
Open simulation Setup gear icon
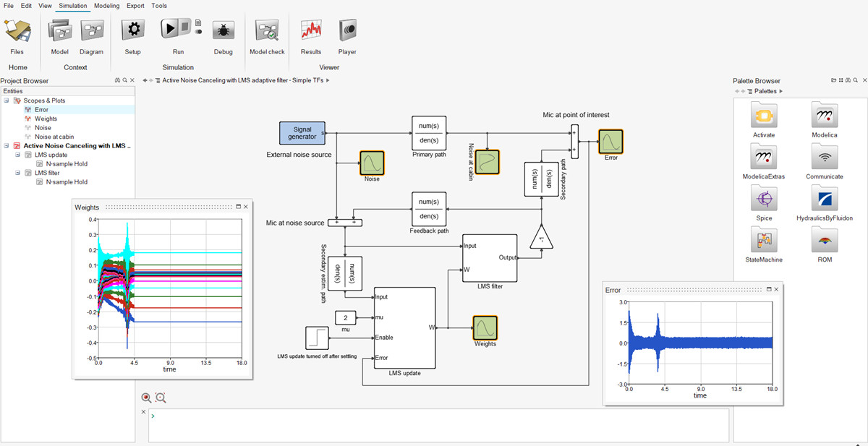coord(132,30)
